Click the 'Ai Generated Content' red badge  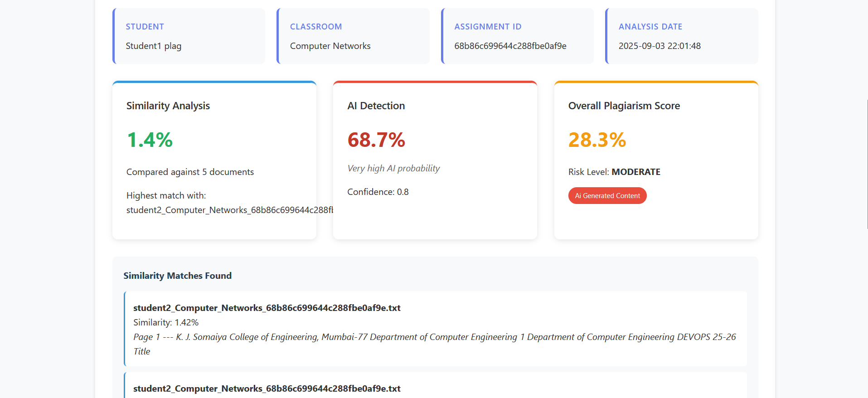(x=607, y=196)
